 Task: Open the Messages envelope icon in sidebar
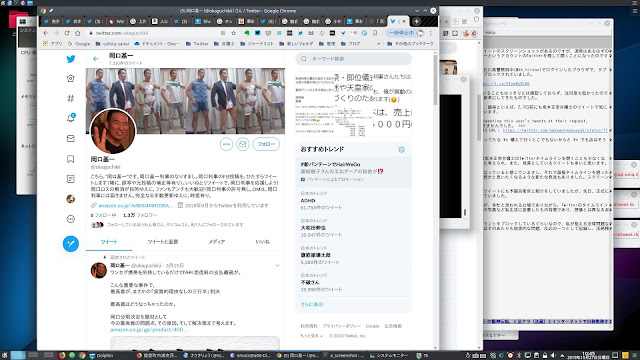click(x=71, y=138)
